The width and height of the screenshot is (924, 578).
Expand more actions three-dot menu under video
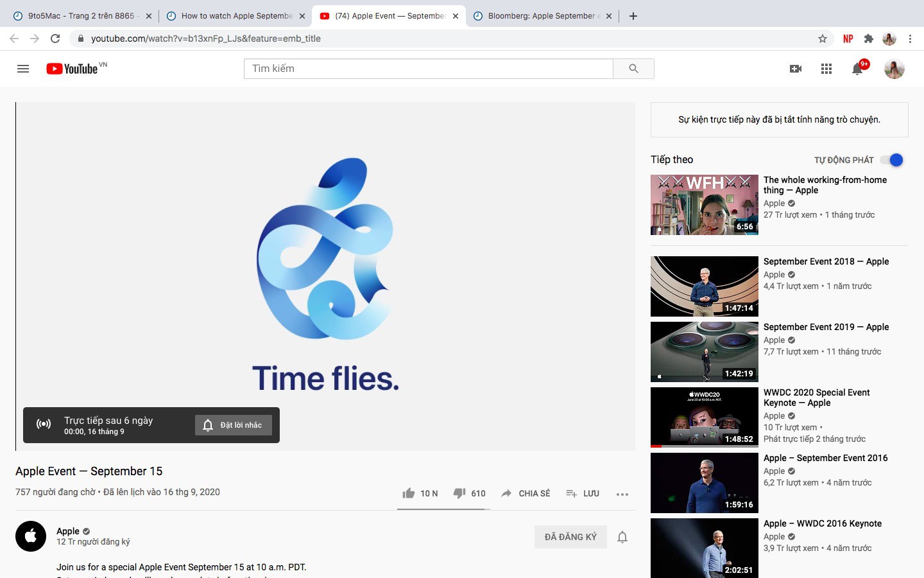(622, 494)
